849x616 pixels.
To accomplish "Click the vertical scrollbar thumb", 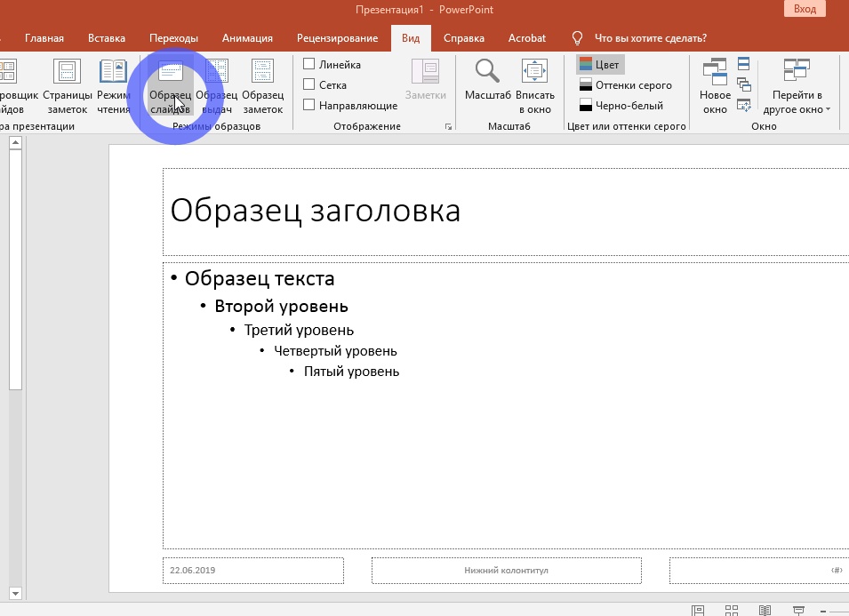I will pyautogui.click(x=15, y=269).
